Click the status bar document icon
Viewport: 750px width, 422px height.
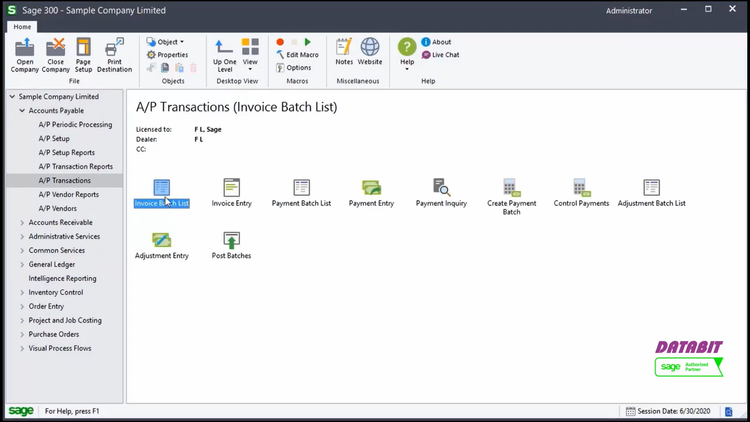[728, 411]
